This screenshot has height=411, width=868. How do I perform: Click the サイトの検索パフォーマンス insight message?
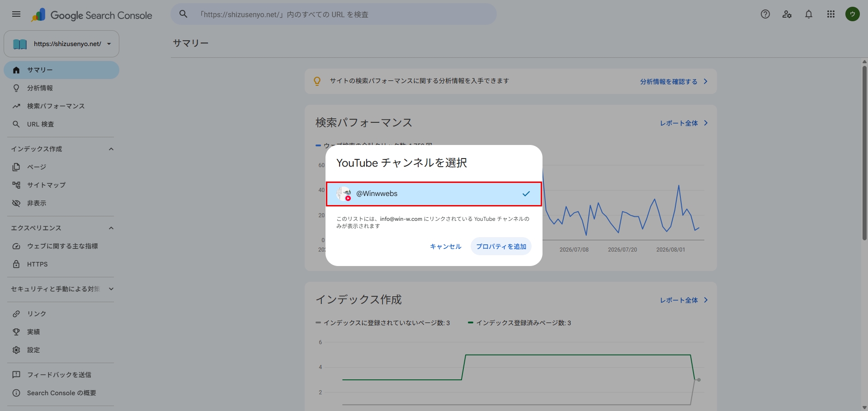(x=420, y=81)
